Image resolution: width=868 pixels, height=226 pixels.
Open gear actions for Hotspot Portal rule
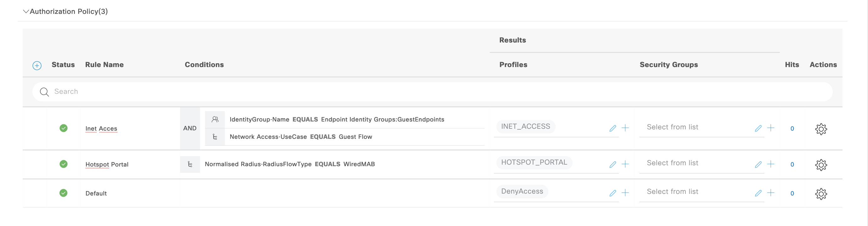coord(821,165)
